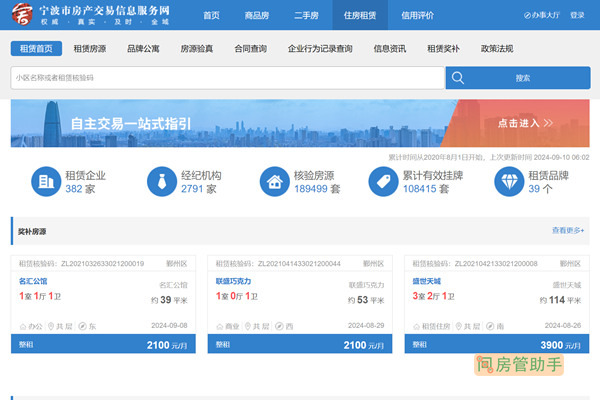
Task: Click the 奖补房源 section heading
Action: 32,231
